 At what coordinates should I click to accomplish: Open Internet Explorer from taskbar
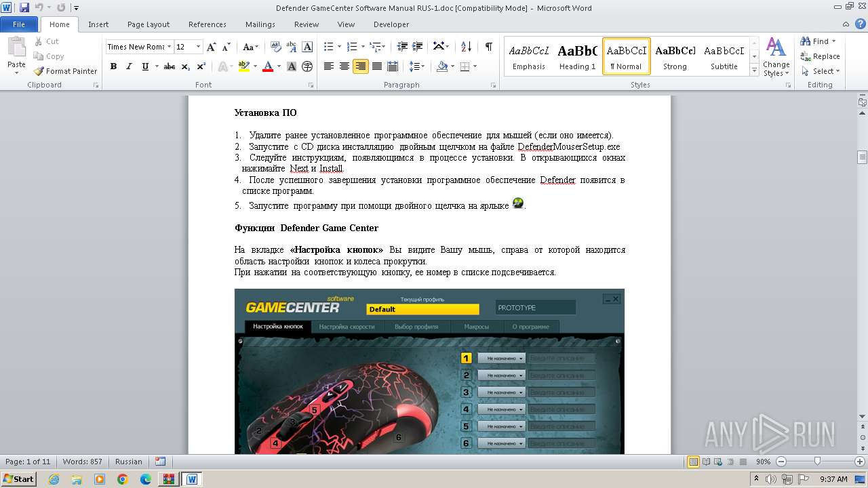click(x=54, y=479)
